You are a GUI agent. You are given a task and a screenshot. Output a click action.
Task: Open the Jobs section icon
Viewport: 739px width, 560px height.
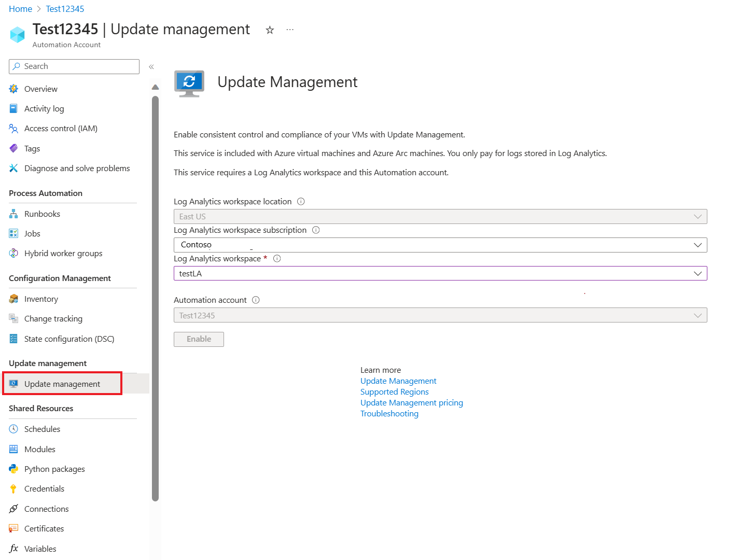pos(13,233)
